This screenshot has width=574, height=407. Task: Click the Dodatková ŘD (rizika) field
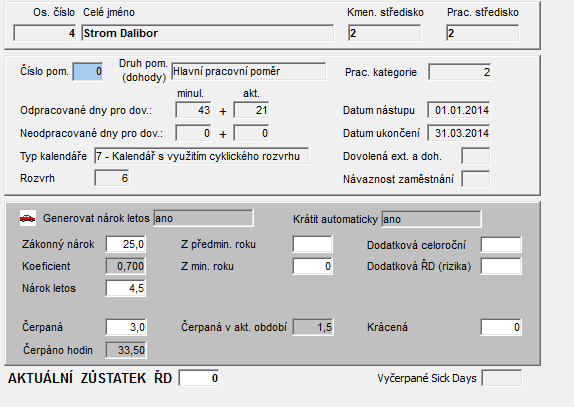tap(501, 266)
